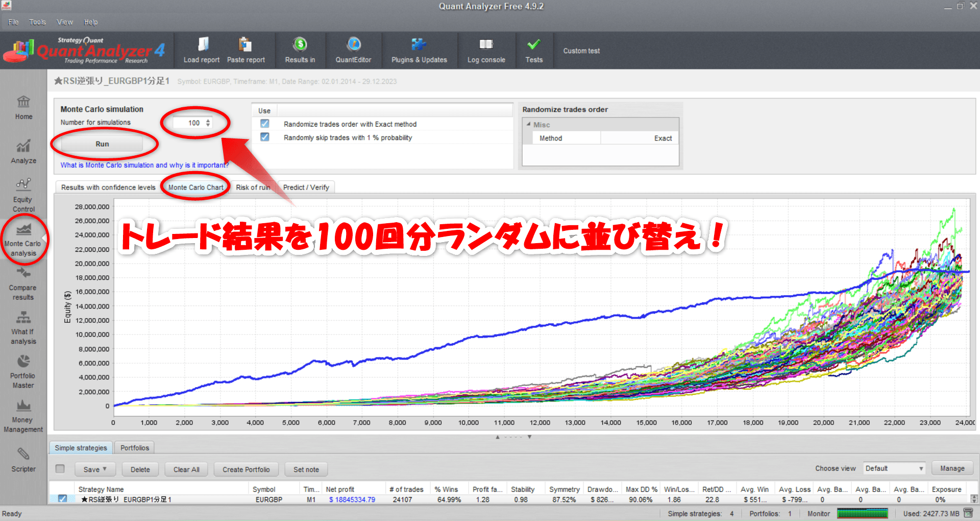Select the Paste report icon

pos(246,50)
